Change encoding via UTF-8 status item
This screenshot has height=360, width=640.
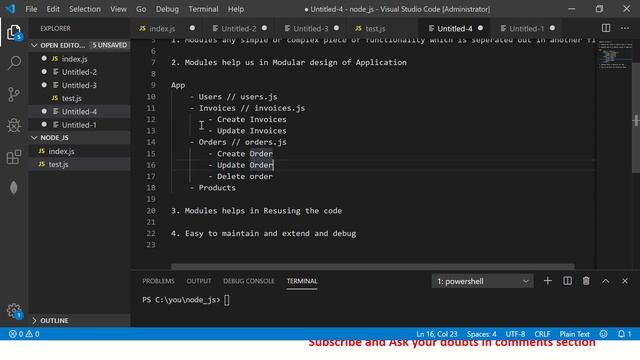516,334
